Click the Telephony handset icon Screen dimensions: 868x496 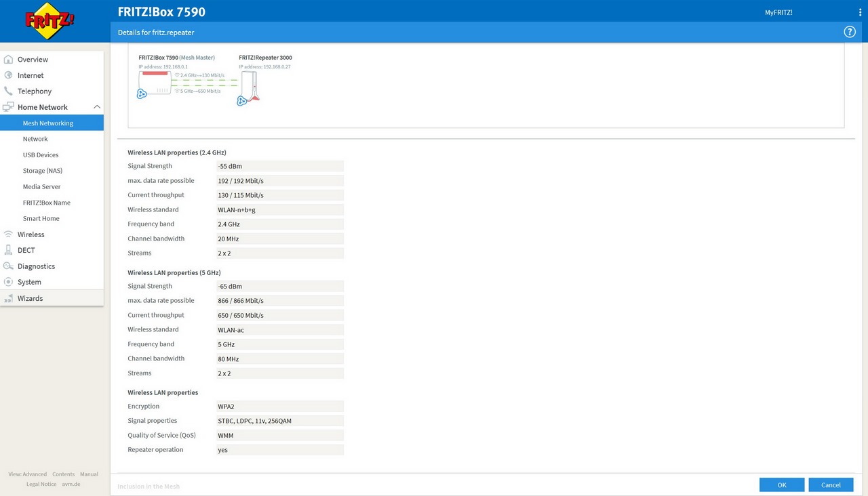pos(8,91)
